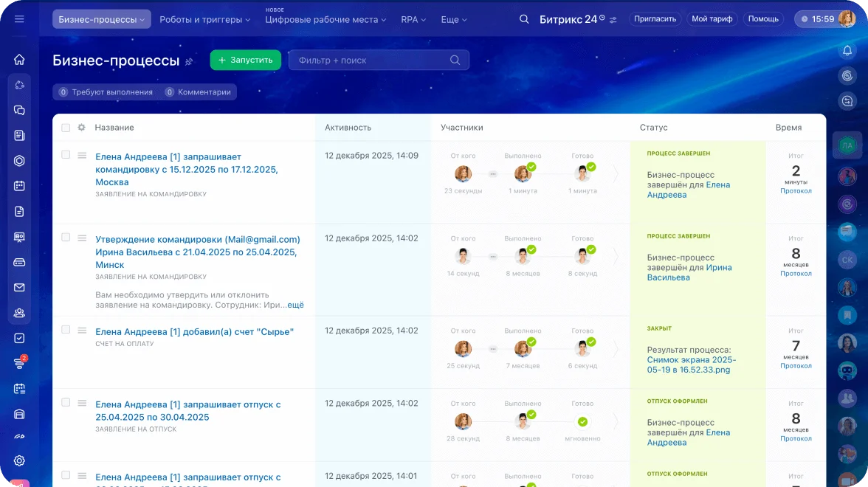Open settings gear icon in left sidebar

tap(19, 460)
